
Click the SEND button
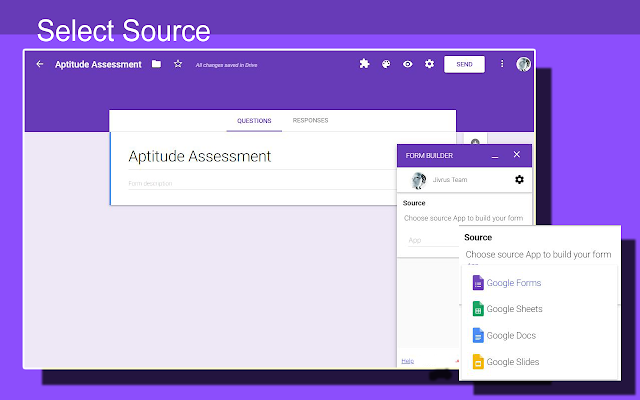click(464, 64)
